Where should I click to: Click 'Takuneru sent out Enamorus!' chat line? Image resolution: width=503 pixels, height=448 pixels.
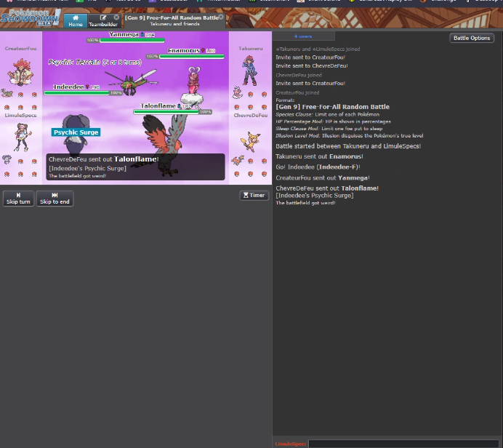[320, 156]
